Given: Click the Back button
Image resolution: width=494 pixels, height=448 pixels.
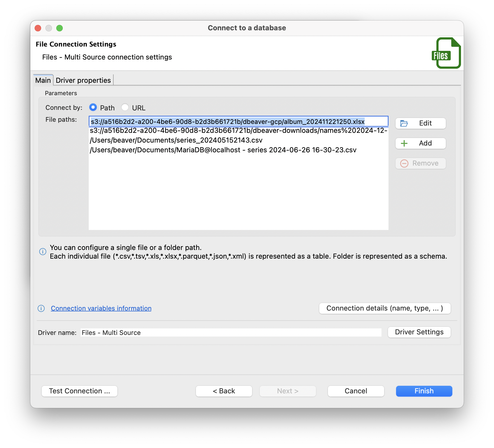Looking at the screenshot, I should tap(224, 391).
